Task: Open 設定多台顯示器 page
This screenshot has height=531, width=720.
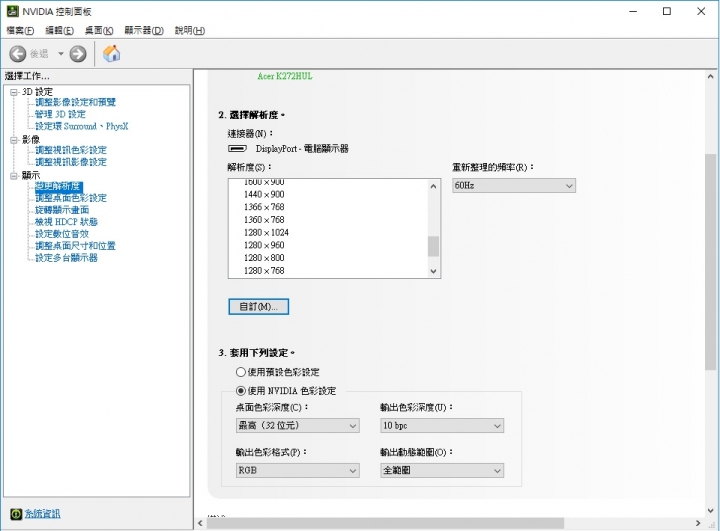Action: pos(67,257)
